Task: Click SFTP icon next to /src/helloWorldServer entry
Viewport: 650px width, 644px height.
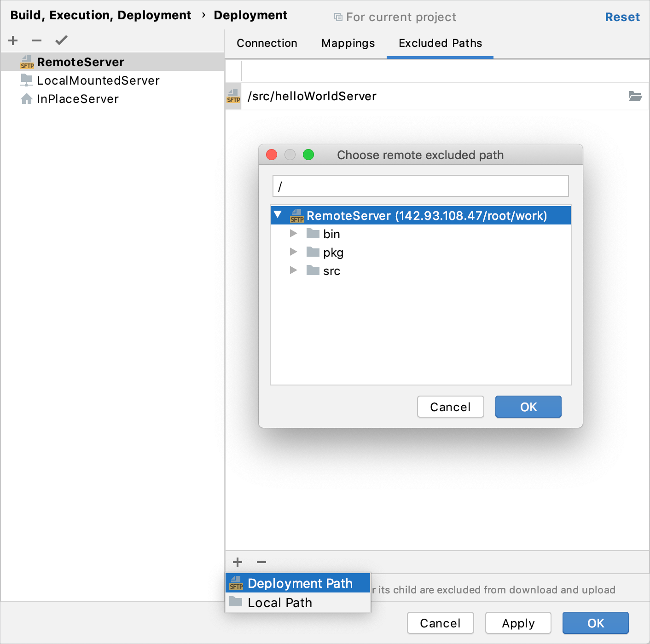Action: pyautogui.click(x=233, y=96)
